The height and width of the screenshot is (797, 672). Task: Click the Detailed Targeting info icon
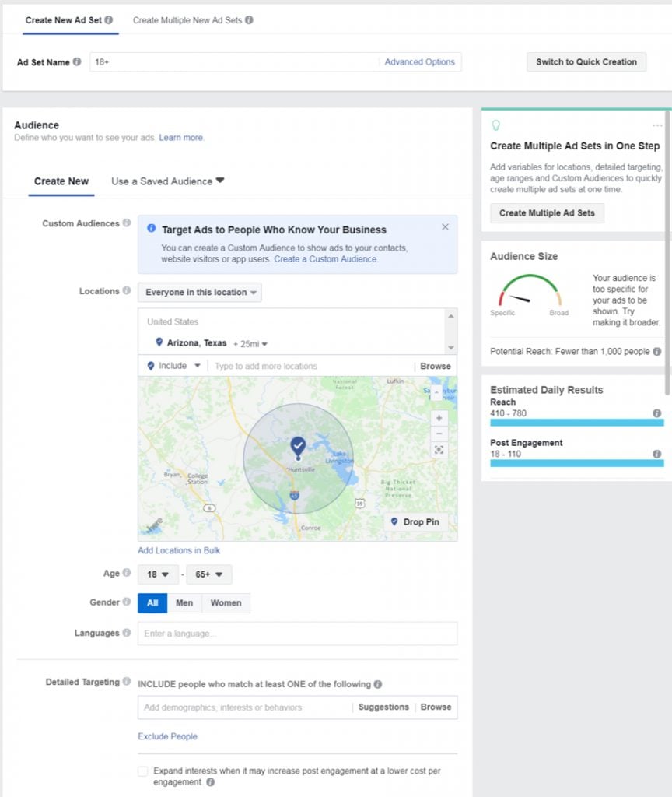(x=126, y=682)
